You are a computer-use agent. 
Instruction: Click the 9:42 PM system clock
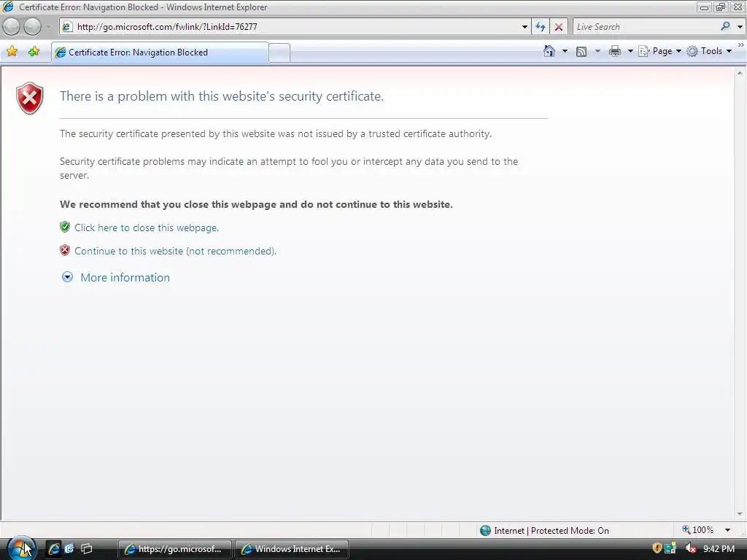pos(719,549)
